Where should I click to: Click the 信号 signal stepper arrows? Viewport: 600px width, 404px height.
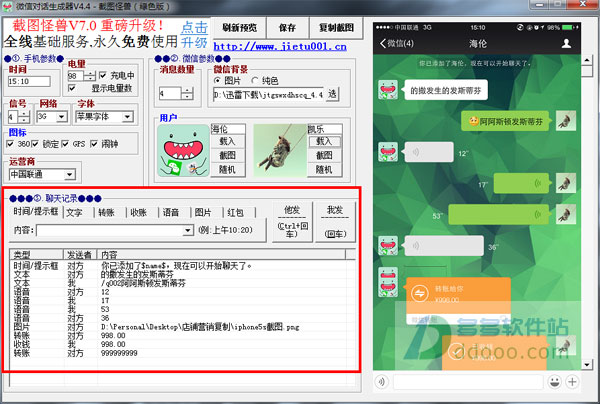(24, 117)
